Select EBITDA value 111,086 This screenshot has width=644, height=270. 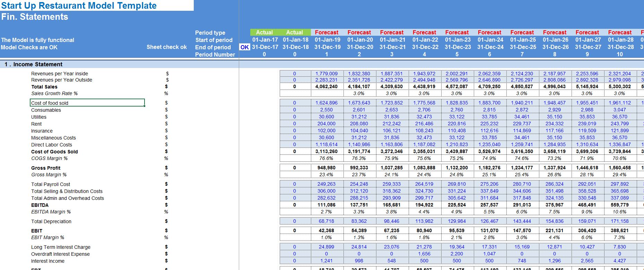327,205
